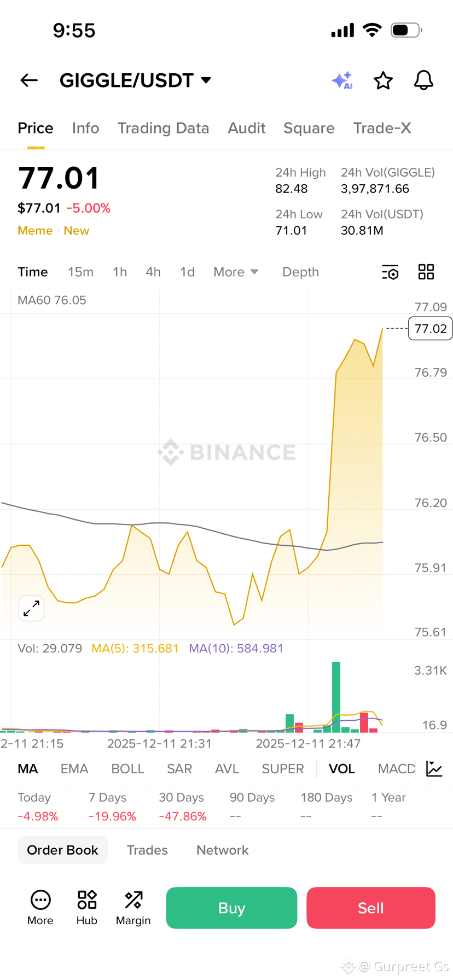Open the Audit tab
Image resolution: width=453 pixels, height=980 pixels.
[246, 128]
